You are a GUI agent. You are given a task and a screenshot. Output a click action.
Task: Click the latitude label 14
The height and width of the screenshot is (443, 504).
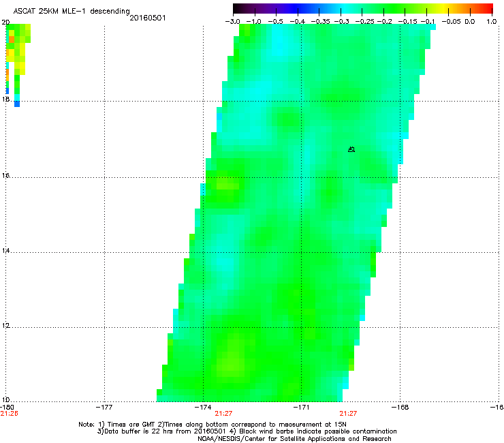tap(5, 251)
